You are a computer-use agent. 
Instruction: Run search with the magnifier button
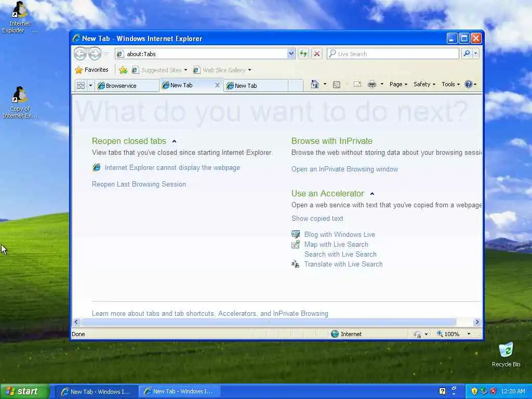pyautogui.click(x=467, y=54)
